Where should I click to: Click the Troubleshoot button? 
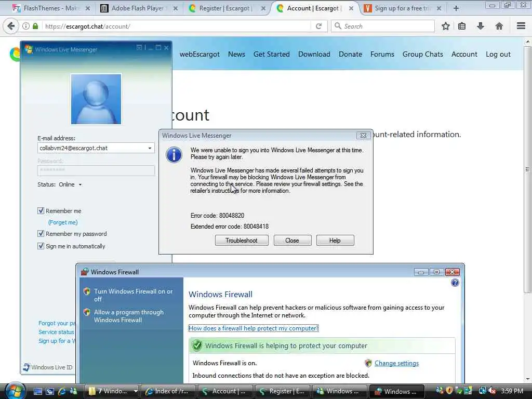click(242, 241)
